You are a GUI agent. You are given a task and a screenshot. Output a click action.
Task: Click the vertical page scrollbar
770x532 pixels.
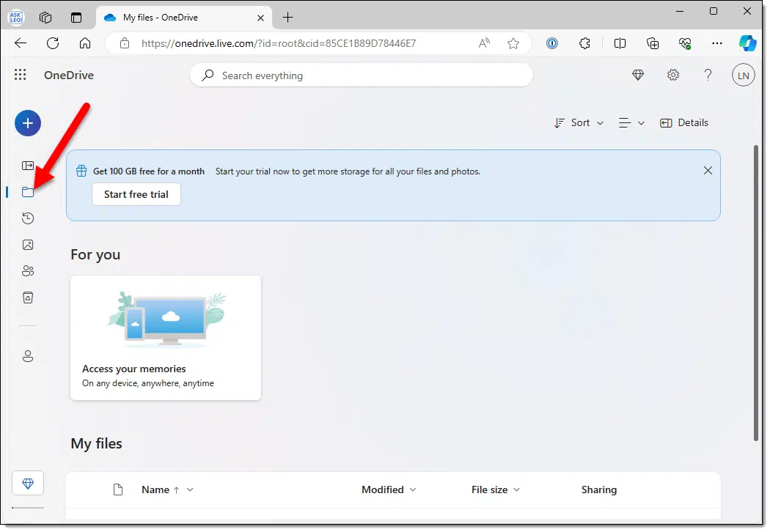[x=756, y=293]
